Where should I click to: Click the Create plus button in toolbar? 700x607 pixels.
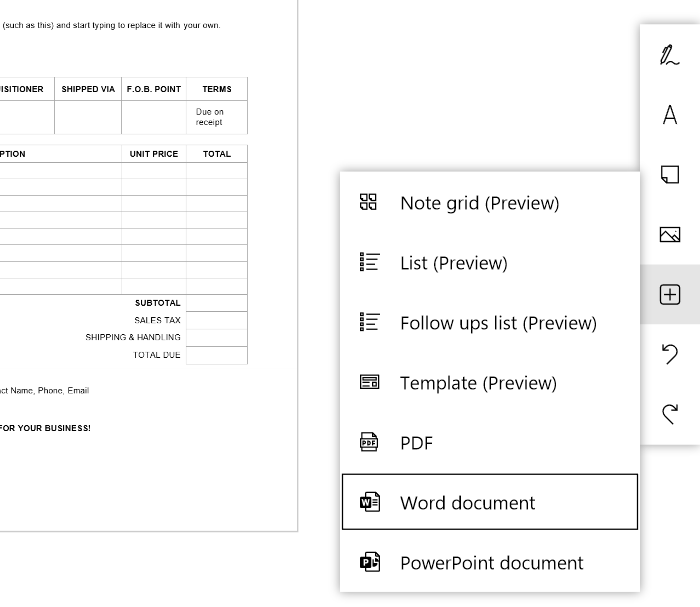pos(670,294)
